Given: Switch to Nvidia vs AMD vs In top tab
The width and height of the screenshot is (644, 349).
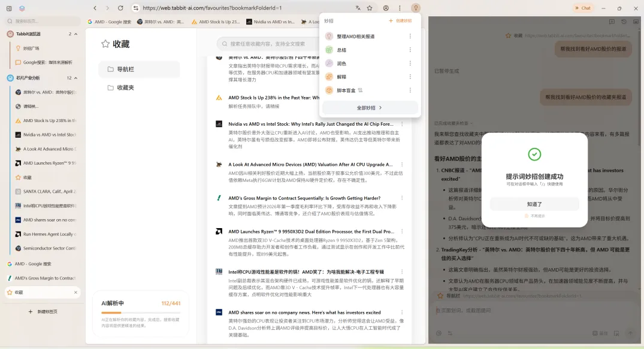Looking at the screenshot, I should 270,22.
